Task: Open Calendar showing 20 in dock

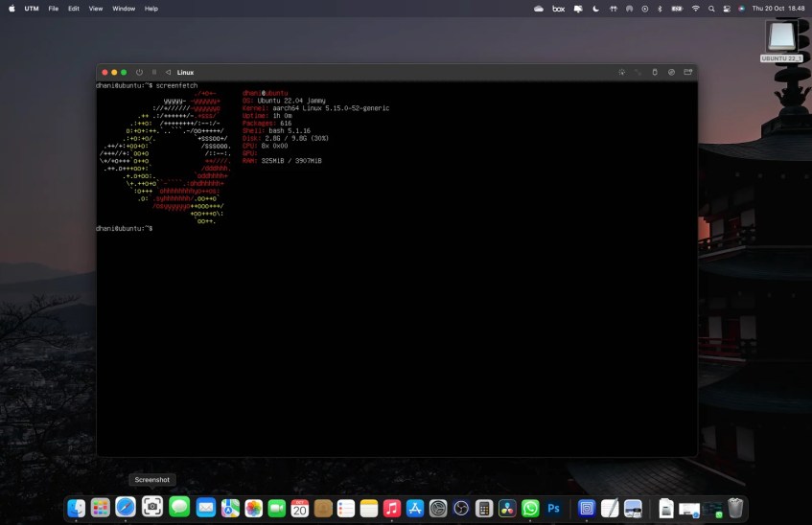Action: (x=300, y=508)
